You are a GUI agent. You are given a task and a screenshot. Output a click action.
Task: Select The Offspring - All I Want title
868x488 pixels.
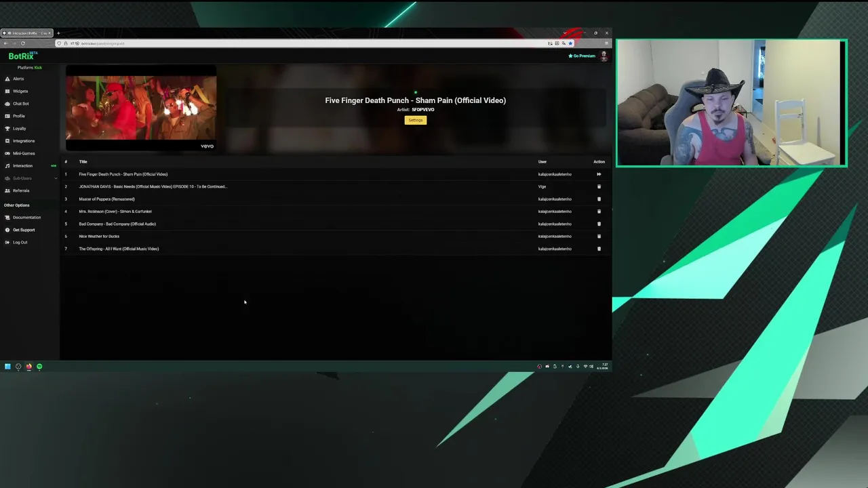click(x=119, y=249)
